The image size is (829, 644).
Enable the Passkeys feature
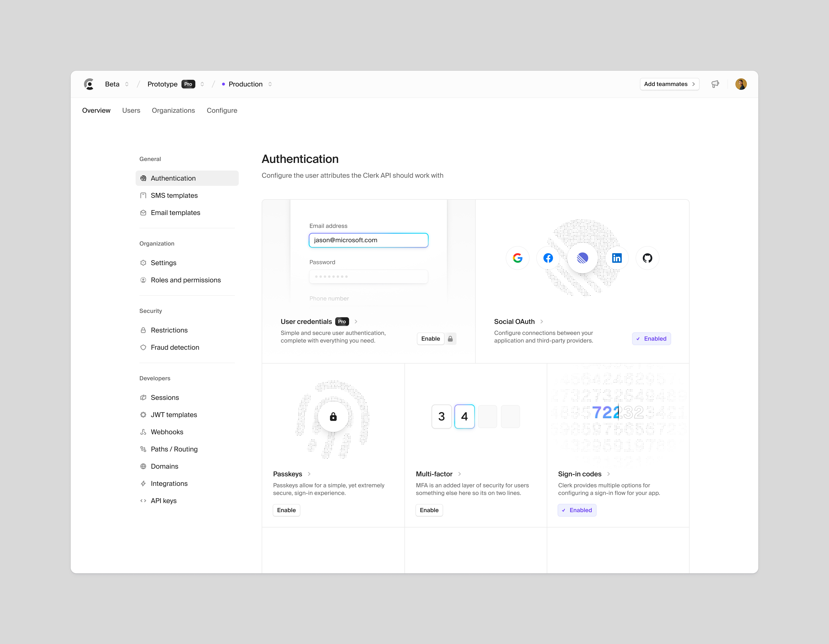click(286, 510)
